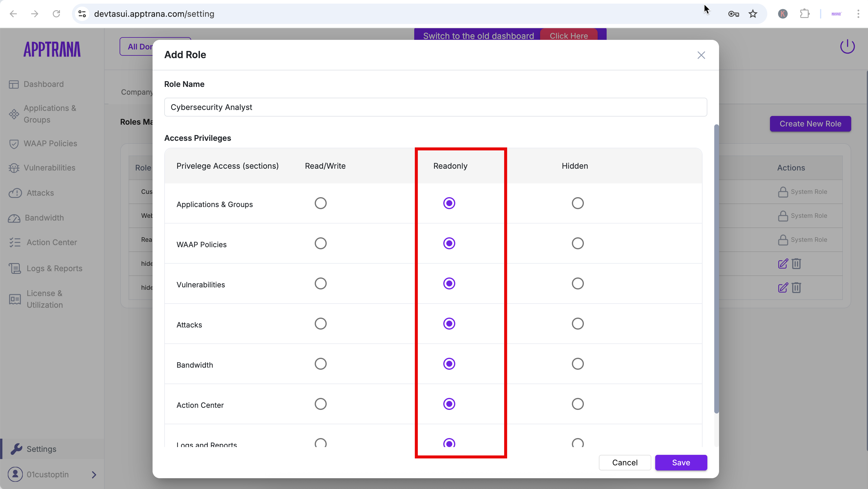Screen dimensions: 868x489
Task: Set Attacks to Read/Write
Action: click(x=320, y=324)
